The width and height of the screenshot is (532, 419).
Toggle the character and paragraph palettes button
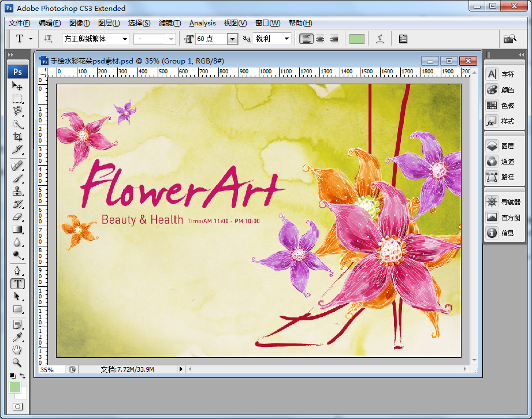pyautogui.click(x=403, y=39)
